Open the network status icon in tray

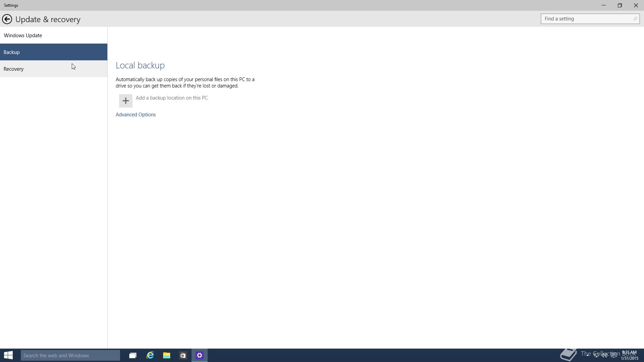pyautogui.click(x=596, y=355)
